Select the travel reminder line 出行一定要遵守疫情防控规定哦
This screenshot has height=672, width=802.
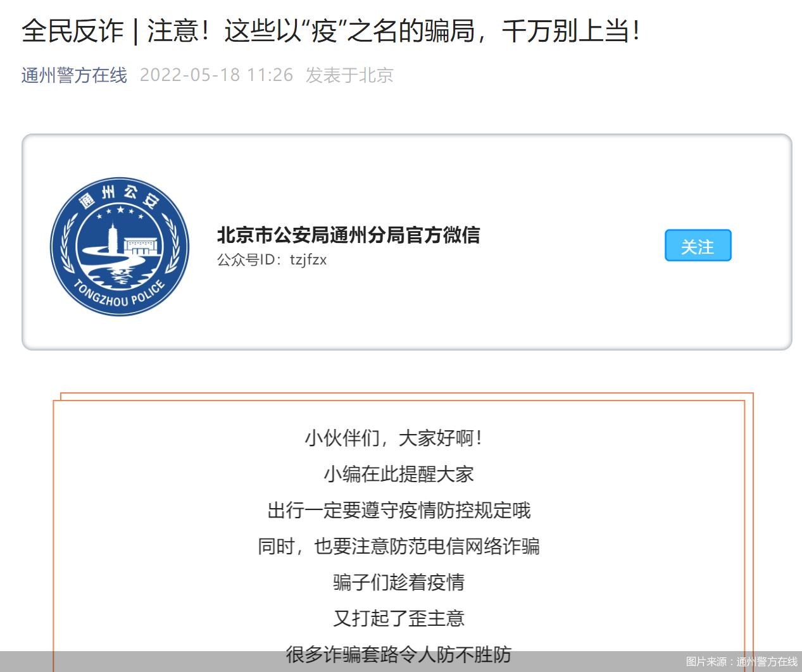point(400,509)
